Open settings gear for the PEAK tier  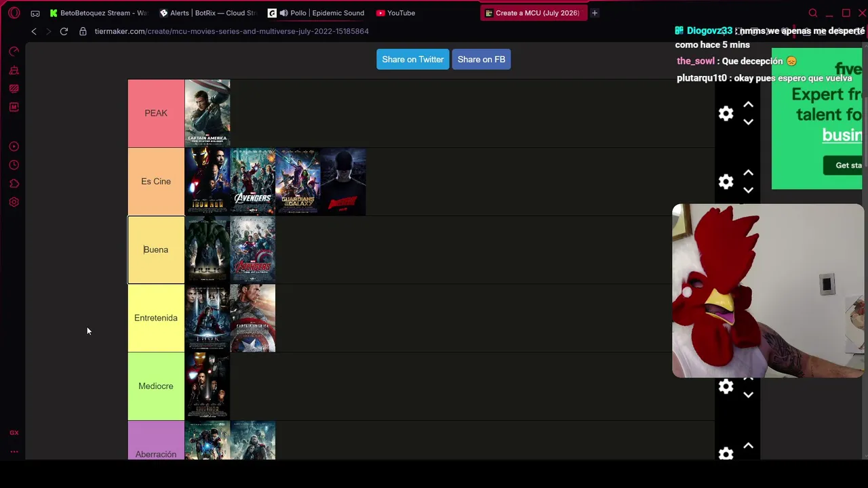tap(726, 113)
